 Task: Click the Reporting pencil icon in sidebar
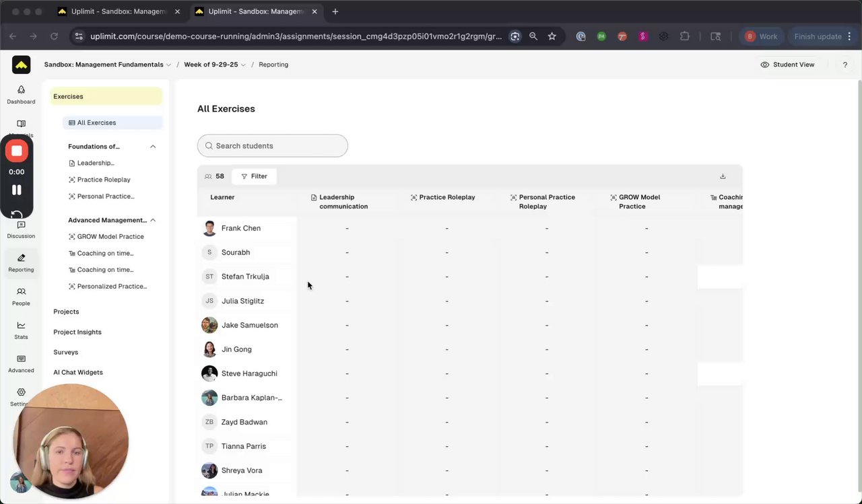(21, 258)
